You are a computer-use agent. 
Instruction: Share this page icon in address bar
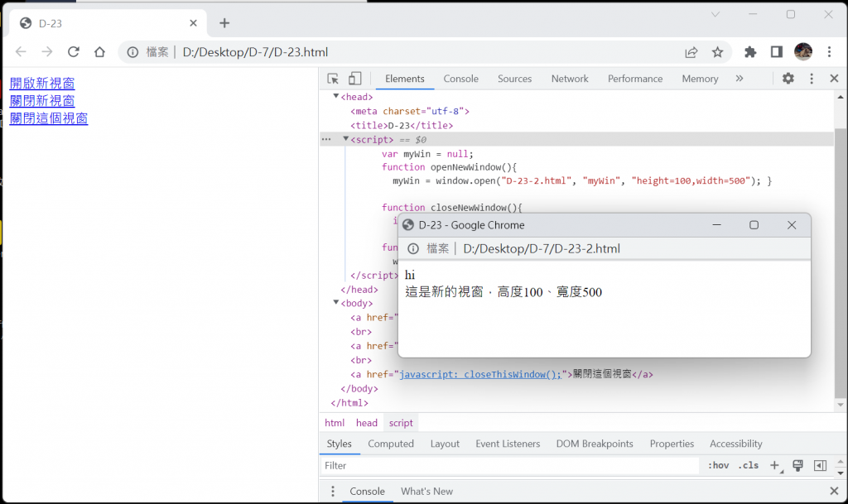coord(691,52)
